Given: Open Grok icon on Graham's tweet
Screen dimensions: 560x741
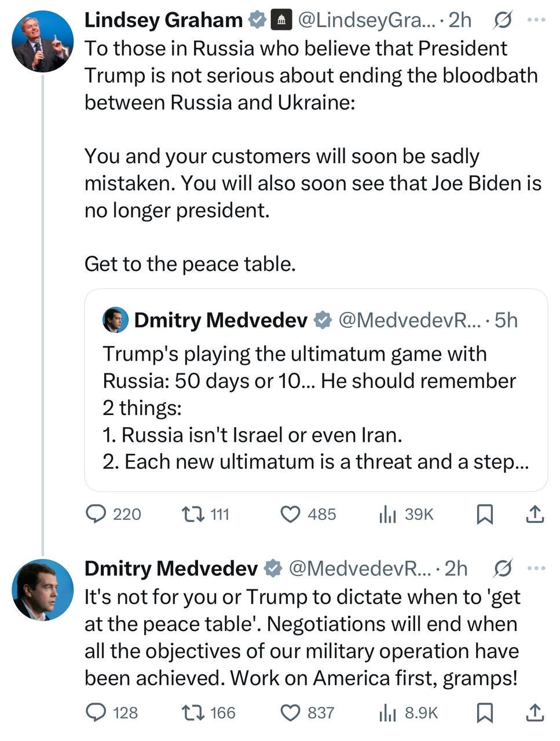Looking at the screenshot, I should click(x=502, y=20).
